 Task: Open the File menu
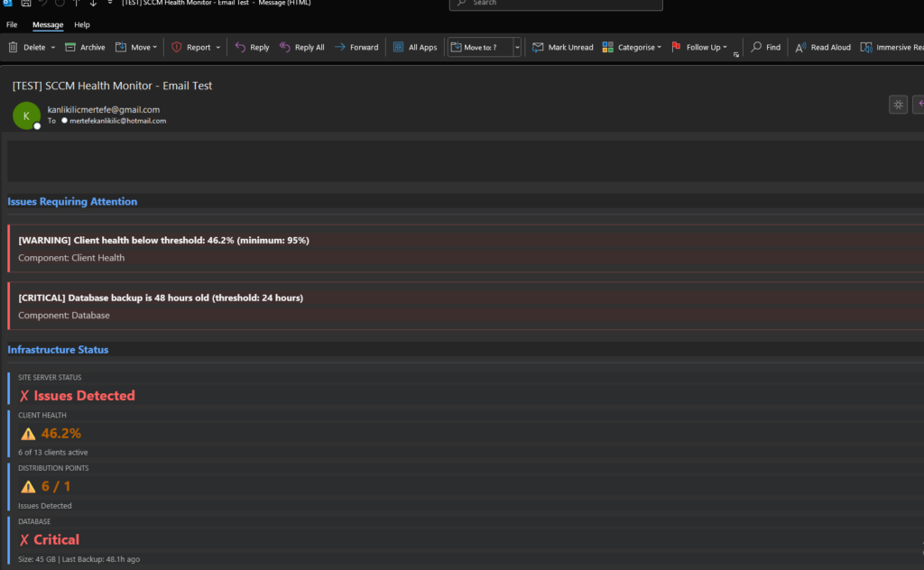12,24
